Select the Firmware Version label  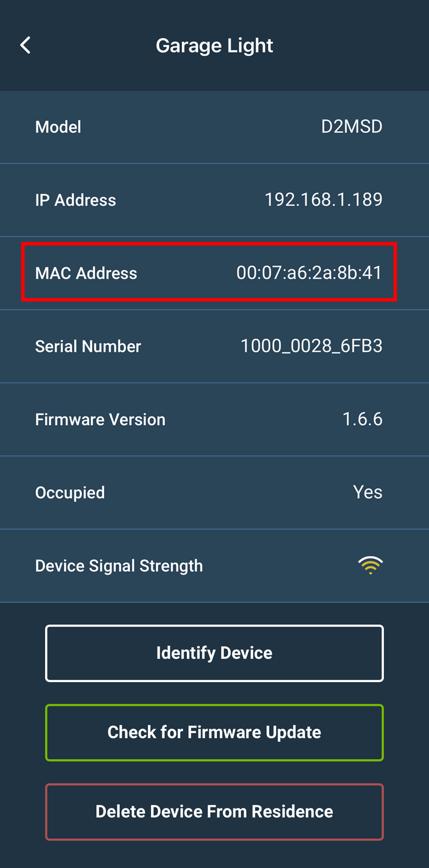click(100, 420)
